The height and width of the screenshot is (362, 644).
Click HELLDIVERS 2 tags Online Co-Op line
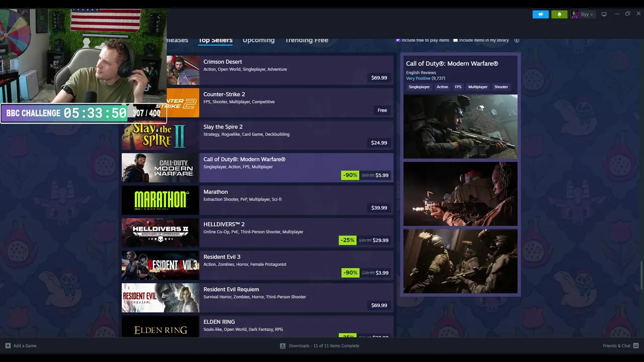(253, 232)
